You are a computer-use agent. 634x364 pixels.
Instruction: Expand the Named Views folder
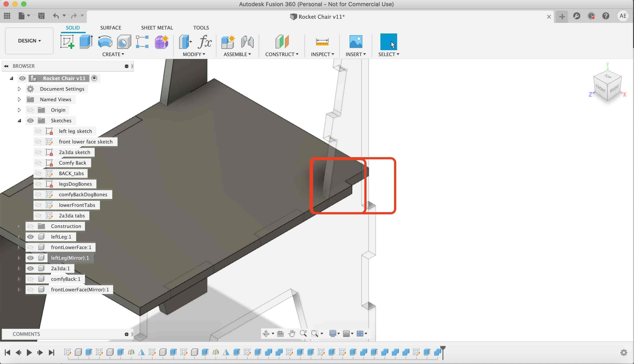click(x=19, y=99)
